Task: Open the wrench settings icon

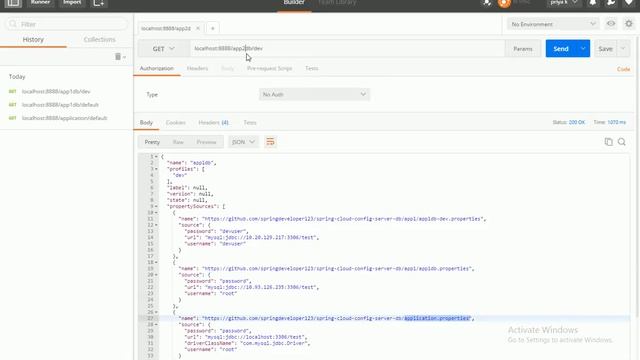Action: click(x=611, y=3)
